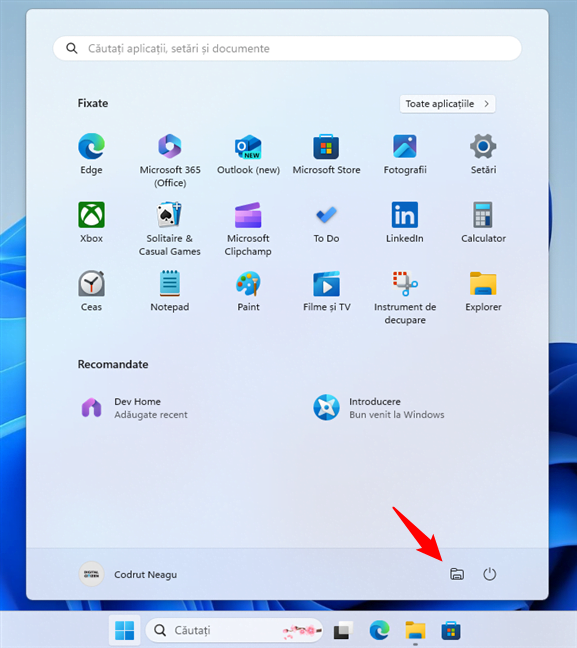The height and width of the screenshot is (648, 577).
Task: Open the Ceas clock app
Action: 91,291
